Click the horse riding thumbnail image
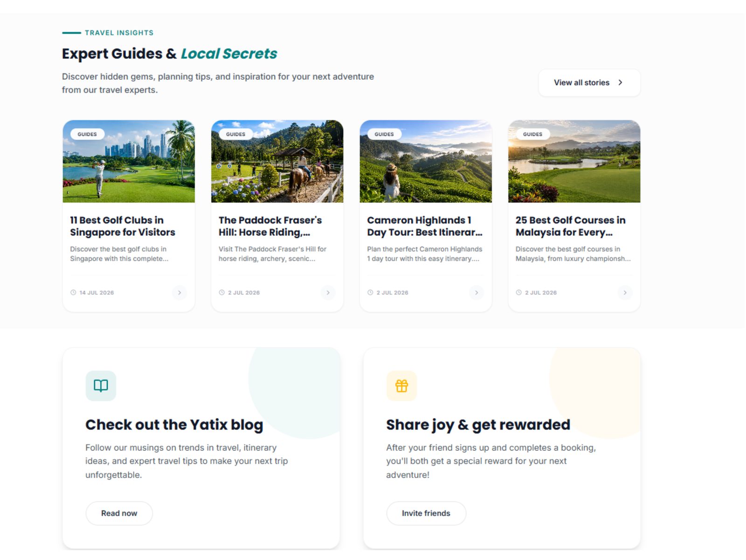 pos(277,161)
